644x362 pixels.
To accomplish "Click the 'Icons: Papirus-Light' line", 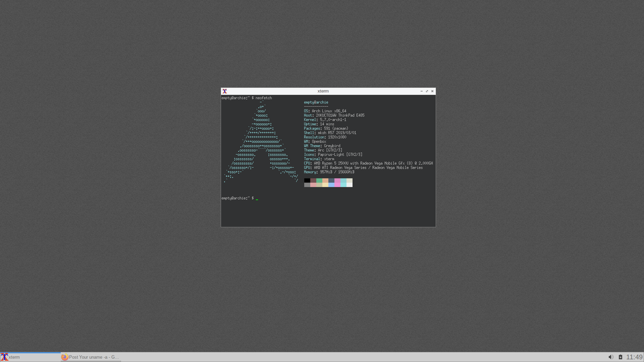I will (333, 155).
